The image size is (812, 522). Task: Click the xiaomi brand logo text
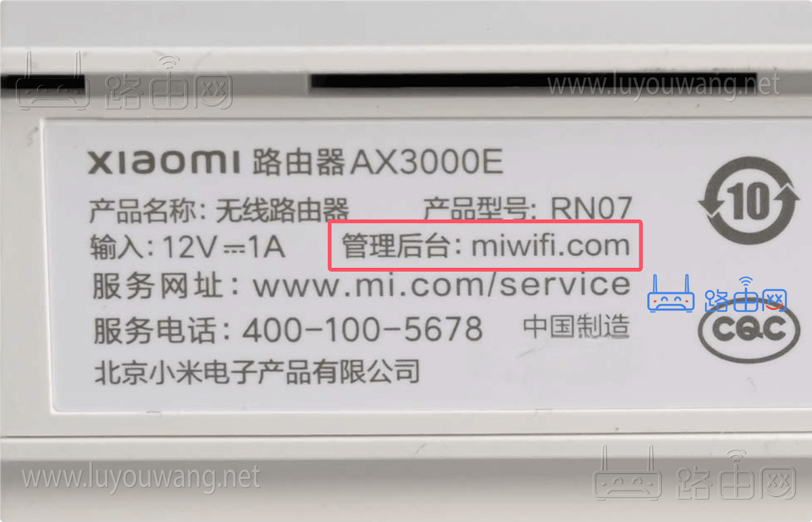point(164,163)
